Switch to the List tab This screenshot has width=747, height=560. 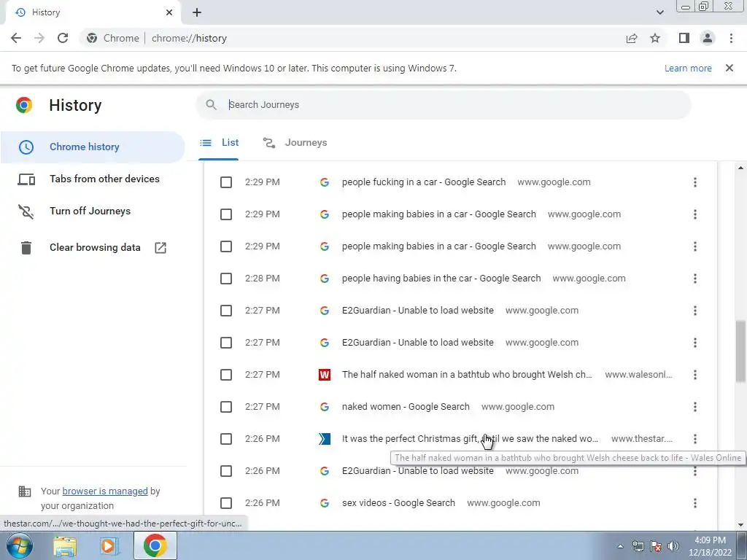(x=219, y=143)
